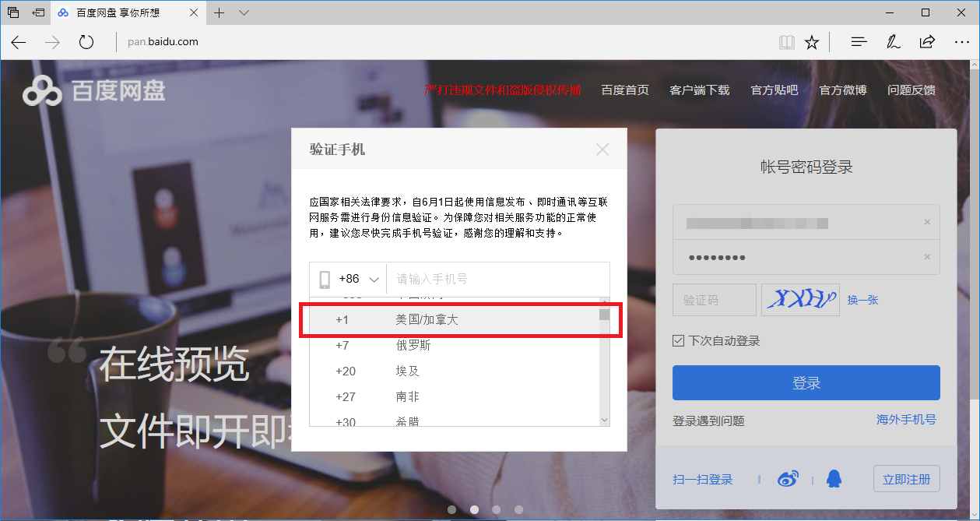Open the Share icon in toolbar
Image resolution: width=980 pixels, height=521 pixels.
(927, 42)
